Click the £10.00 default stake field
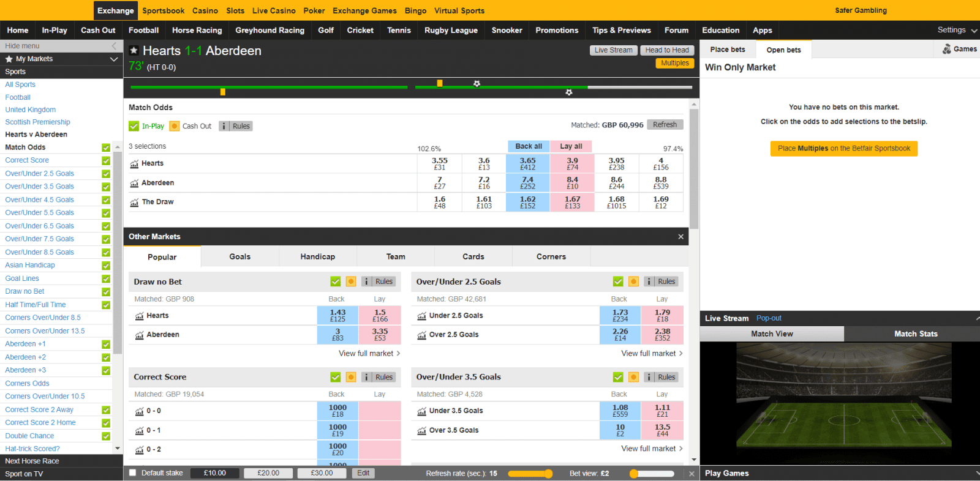Image resolution: width=980 pixels, height=481 pixels. click(214, 473)
